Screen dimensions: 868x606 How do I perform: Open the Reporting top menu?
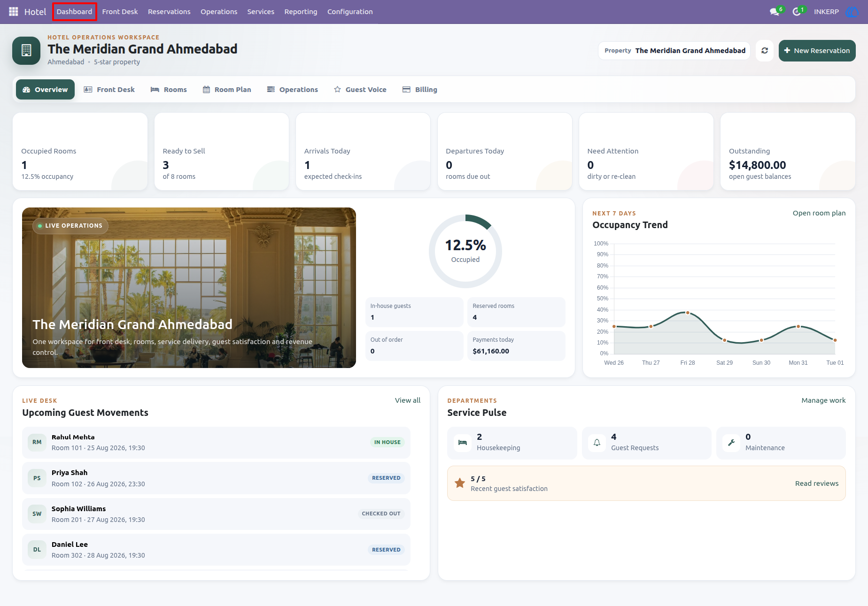pyautogui.click(x=301, y=12)
